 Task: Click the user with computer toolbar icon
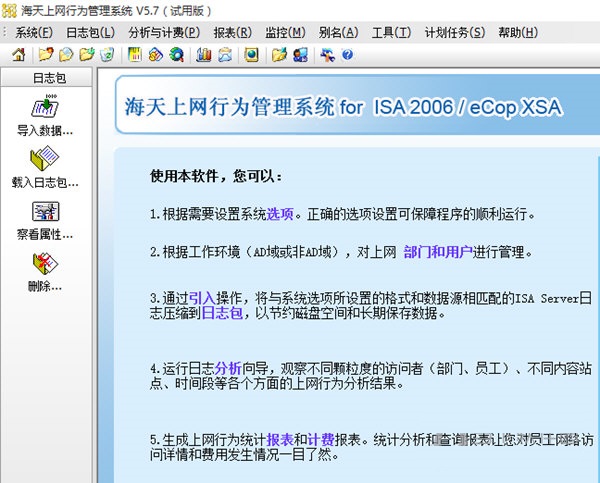click(300, 55)
